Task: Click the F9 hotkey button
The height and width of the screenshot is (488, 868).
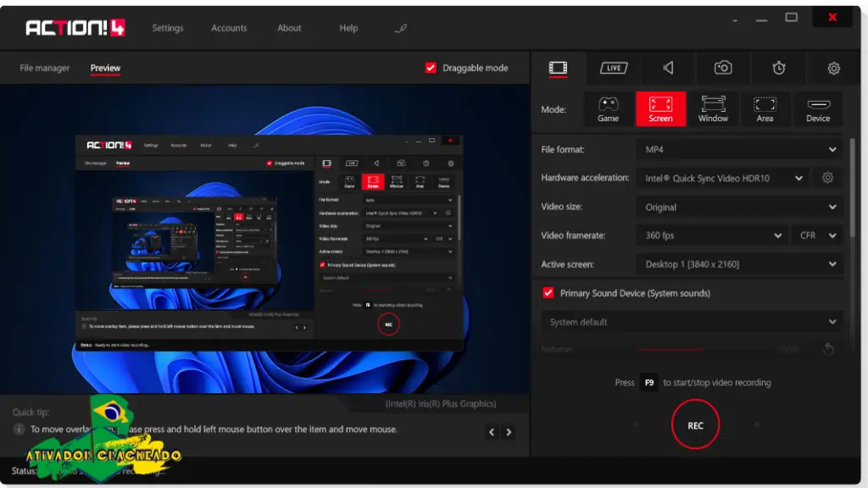Action: [x=648, y=382]
